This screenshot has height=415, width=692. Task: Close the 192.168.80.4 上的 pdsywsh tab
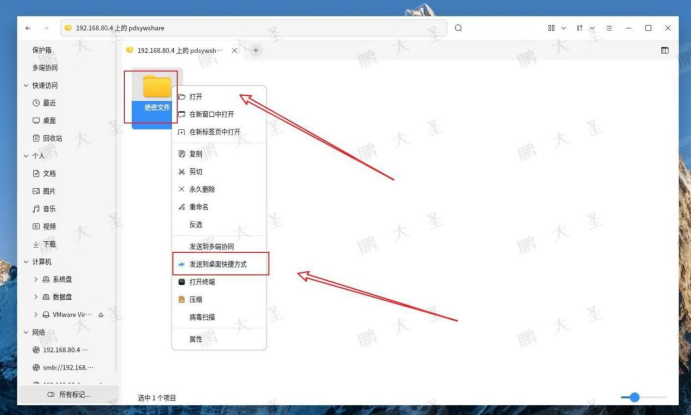tap(234, 50)
